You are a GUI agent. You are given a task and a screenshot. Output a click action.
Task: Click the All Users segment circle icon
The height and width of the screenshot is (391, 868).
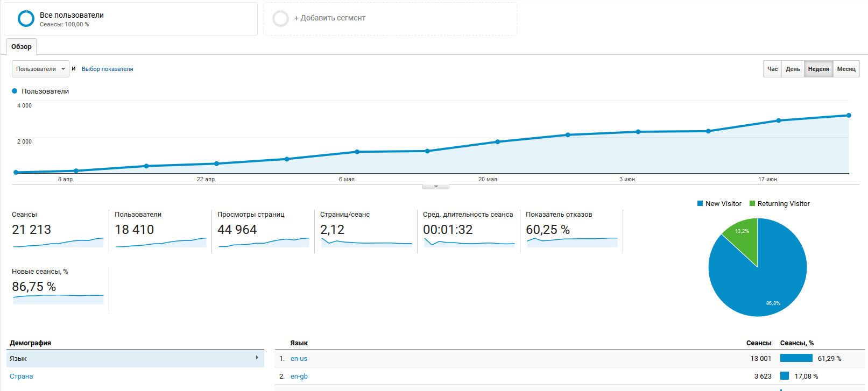(x=26, y=19)
